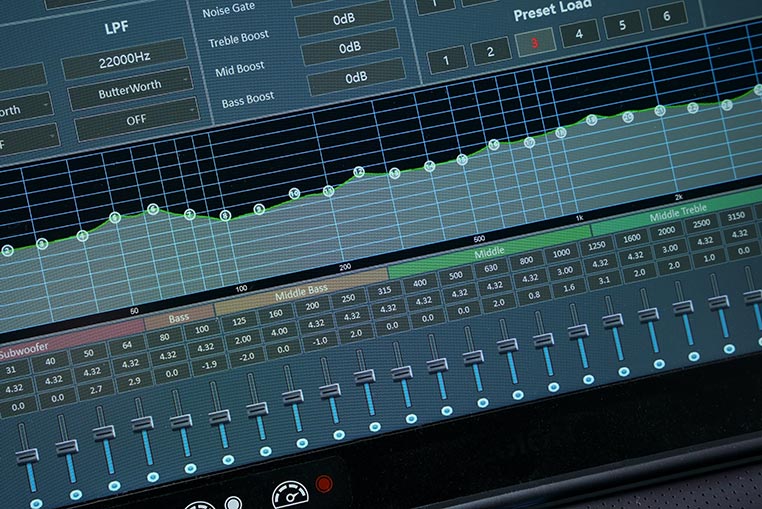
Task: Toggle round button under the 2500 Hz fader
Action: pos(729,349)
